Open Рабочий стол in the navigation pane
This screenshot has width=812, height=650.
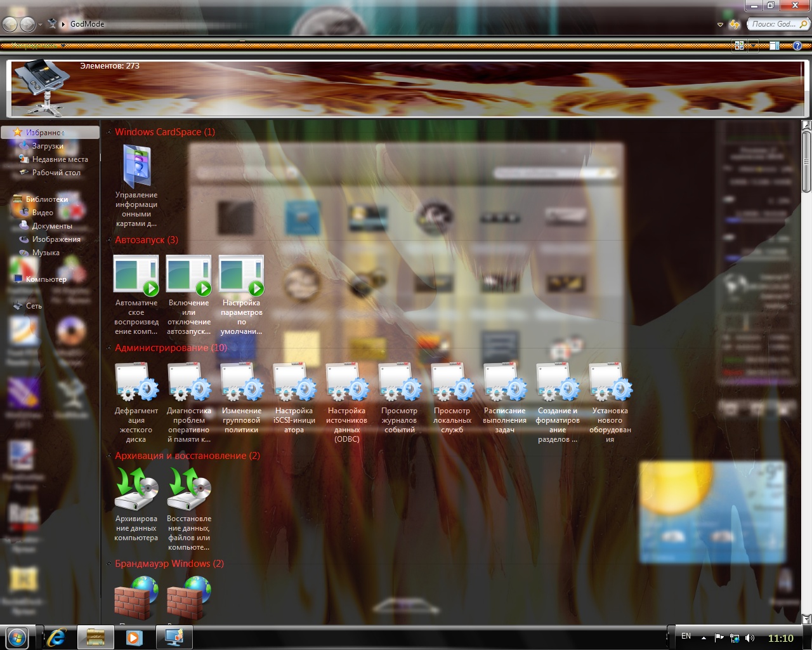pos(56,173)
